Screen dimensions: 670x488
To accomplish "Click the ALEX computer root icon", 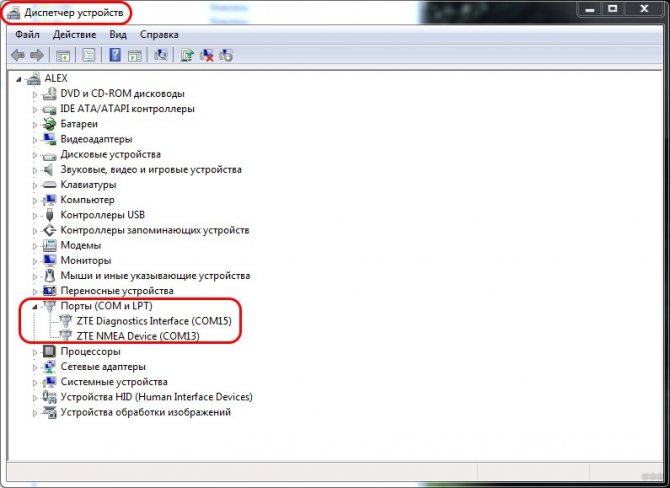I will [34, 78].
